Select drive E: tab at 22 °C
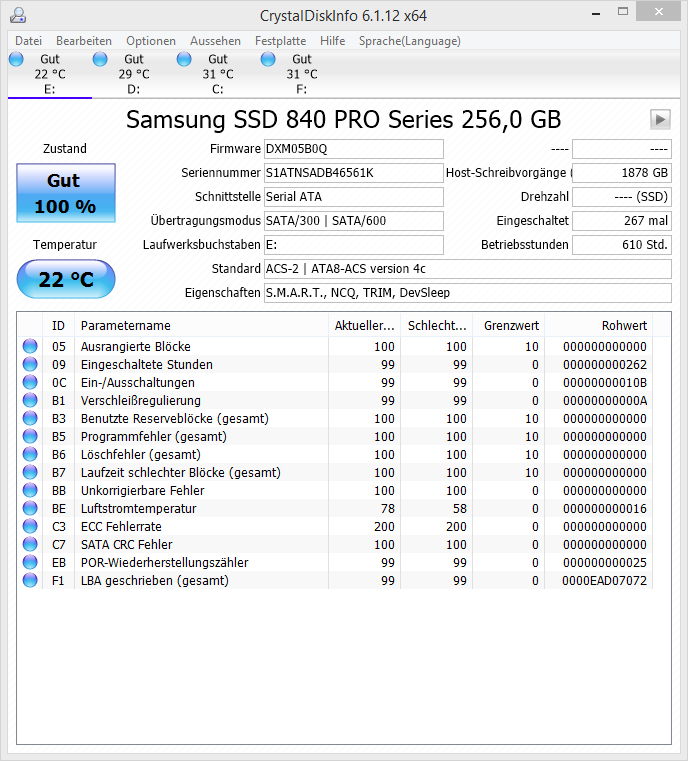The height and width of the screenshot is (761, 688). (50, 74)
